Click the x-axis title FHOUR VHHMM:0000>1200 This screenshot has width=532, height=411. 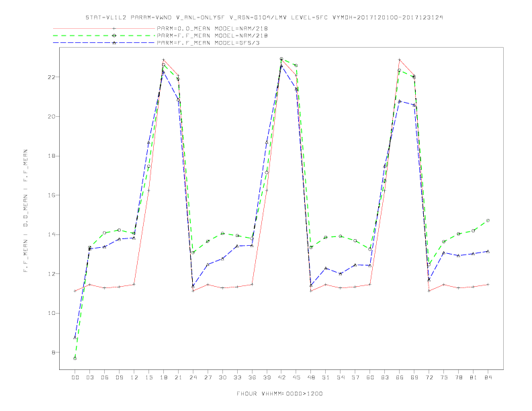tap(279, 394)
